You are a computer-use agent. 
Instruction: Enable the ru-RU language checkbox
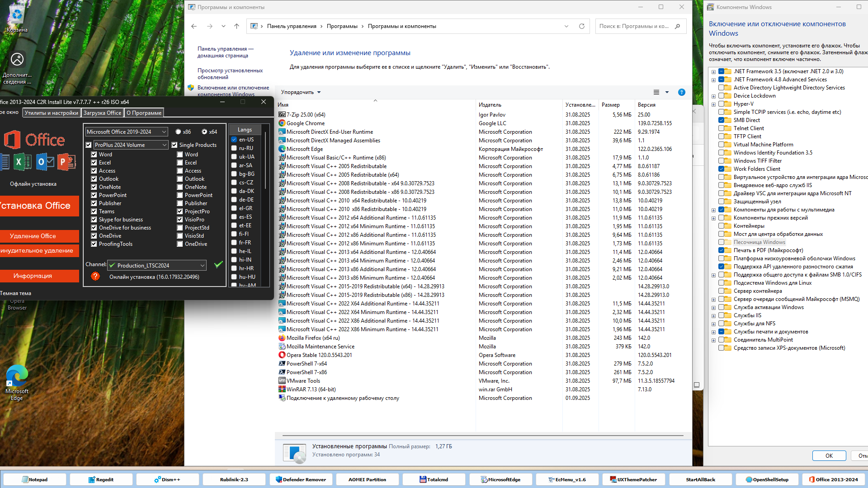234,148
